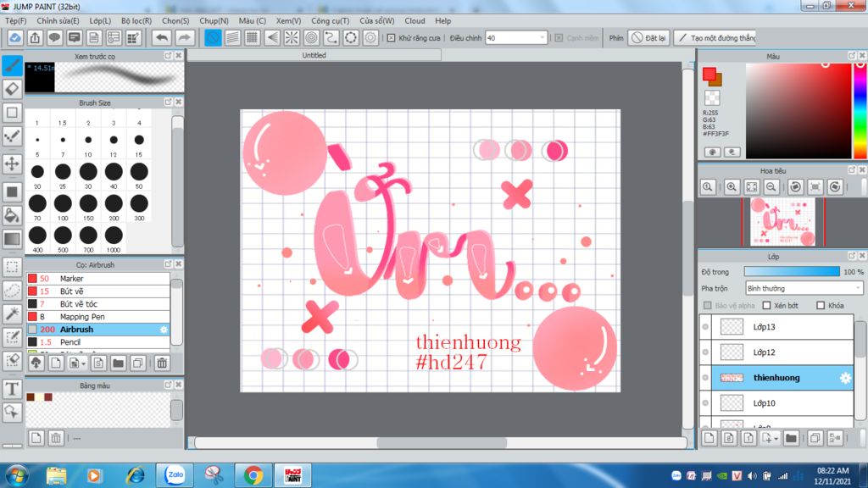Select the Operation/object select tool
Image resolution: width=868 pixels, height=488 pixels.
12,413
